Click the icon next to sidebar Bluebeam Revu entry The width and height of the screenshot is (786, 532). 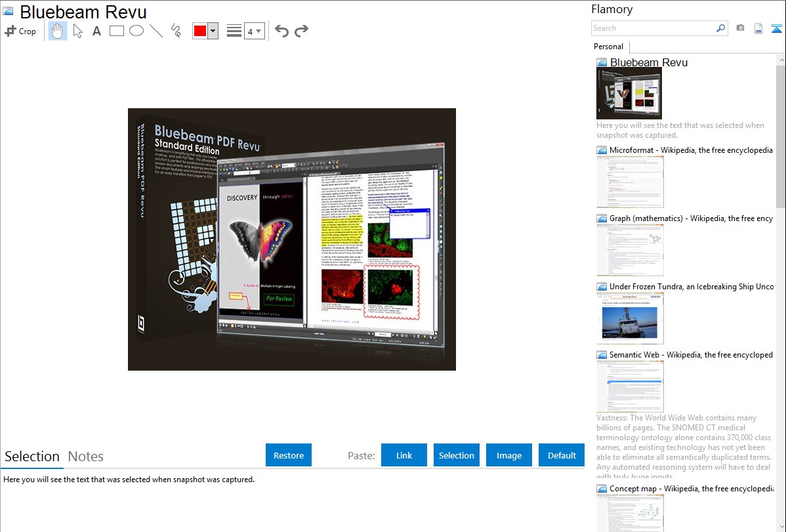coord(602,62)
